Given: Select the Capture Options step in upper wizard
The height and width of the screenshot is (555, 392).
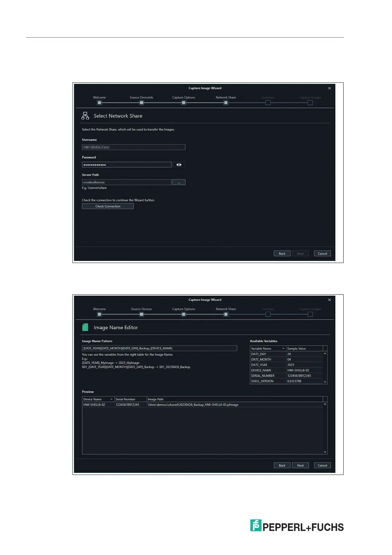Looking at the screenshot, I should click(x=183, y=102).
